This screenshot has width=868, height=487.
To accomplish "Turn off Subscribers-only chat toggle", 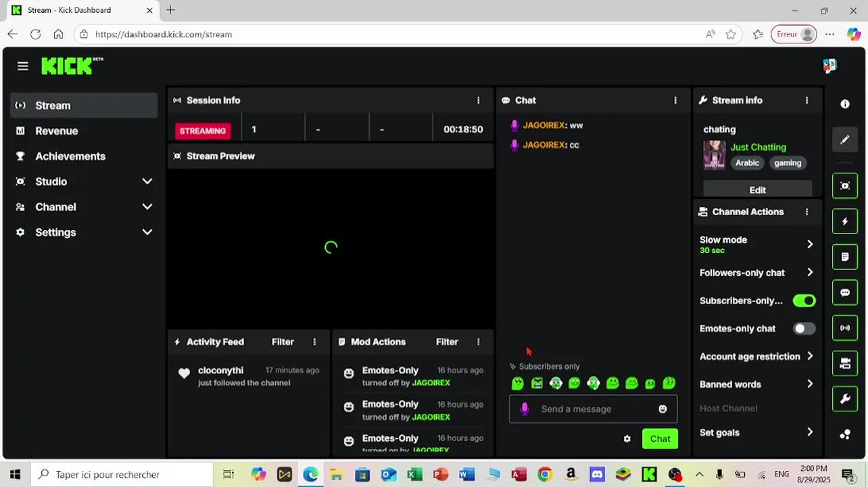I will coord(804,300).
